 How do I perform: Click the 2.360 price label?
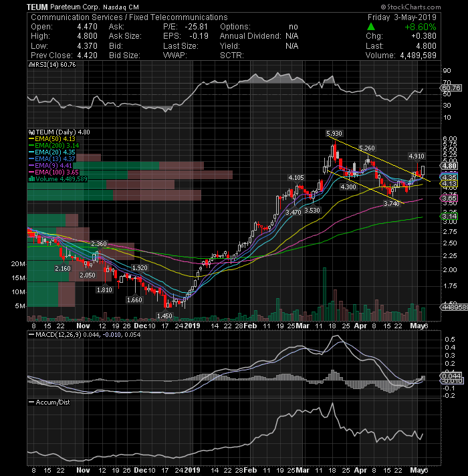(99, 244)
